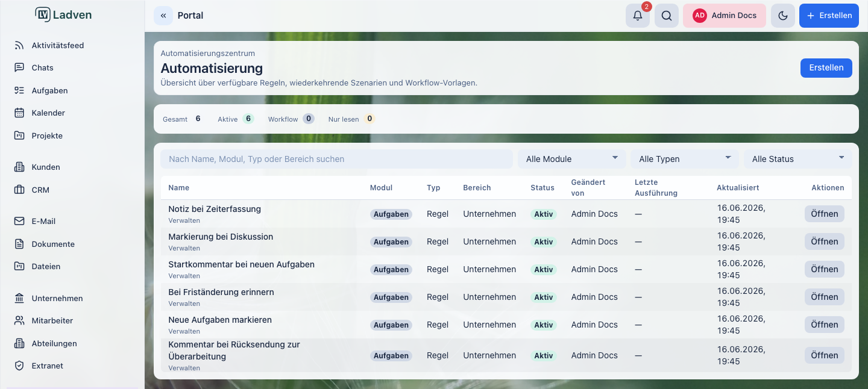Go to Dokumente in sidebar
868x389 pixels.
click(53, 244)
